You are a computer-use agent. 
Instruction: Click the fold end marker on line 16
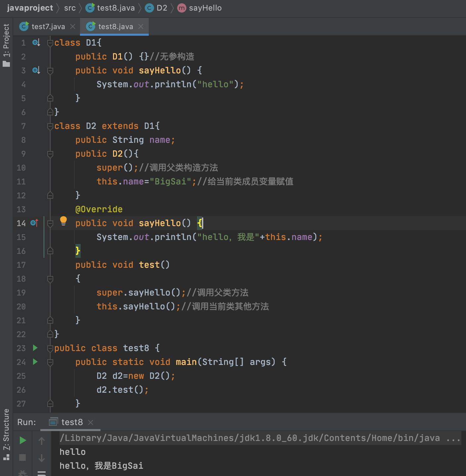point(50,251)
